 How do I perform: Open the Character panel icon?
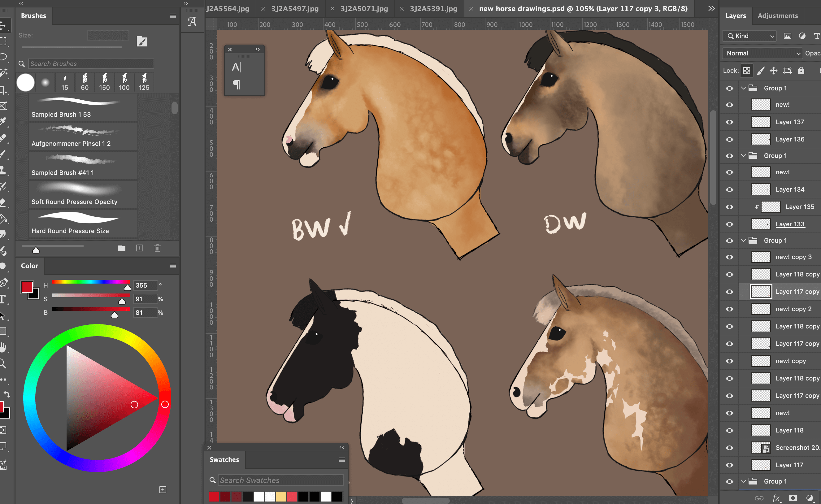pos(236,67)
